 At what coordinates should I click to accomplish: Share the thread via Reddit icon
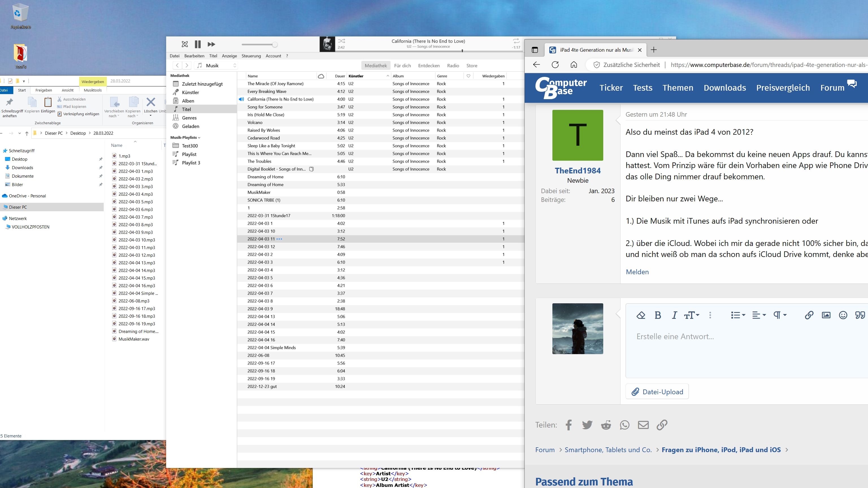pyautogui.click(x=606, y=425)
